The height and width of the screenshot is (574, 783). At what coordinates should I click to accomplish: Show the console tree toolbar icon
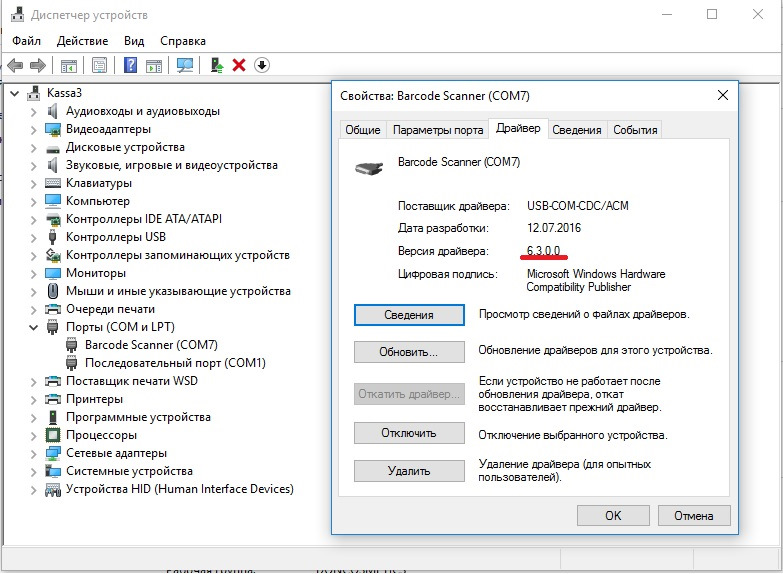[69, 65]
